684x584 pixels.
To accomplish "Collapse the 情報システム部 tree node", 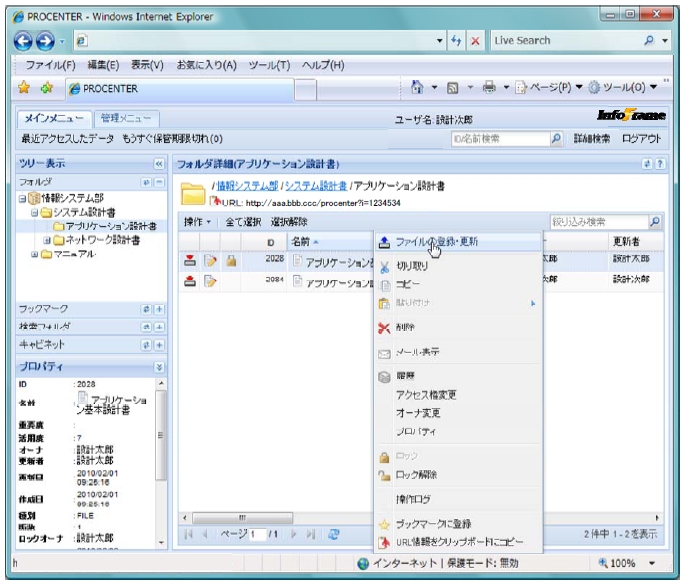I will point(22,198).
